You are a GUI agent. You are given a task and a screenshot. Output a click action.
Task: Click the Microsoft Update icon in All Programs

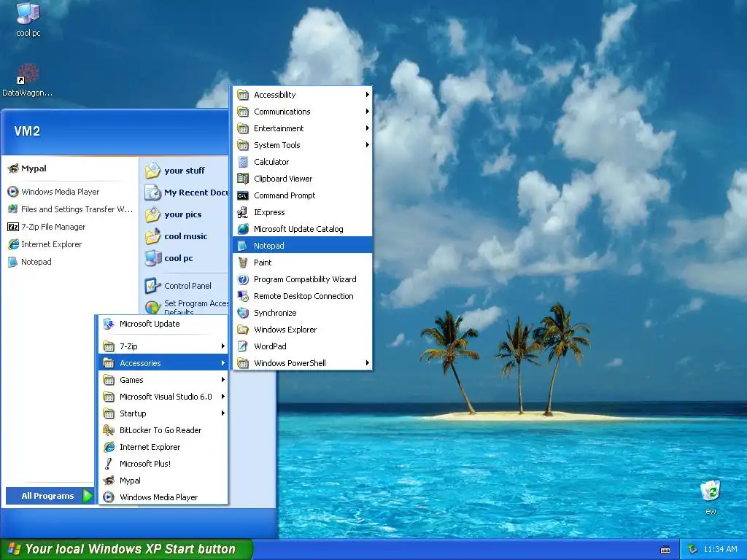coord(109,324)
